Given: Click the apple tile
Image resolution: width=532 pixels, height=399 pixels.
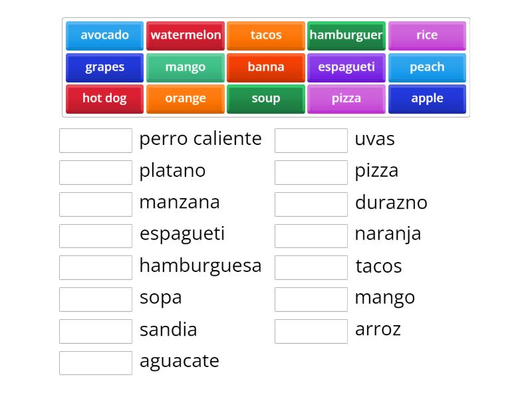Looking at the screenshot, I should pos(428,98).
